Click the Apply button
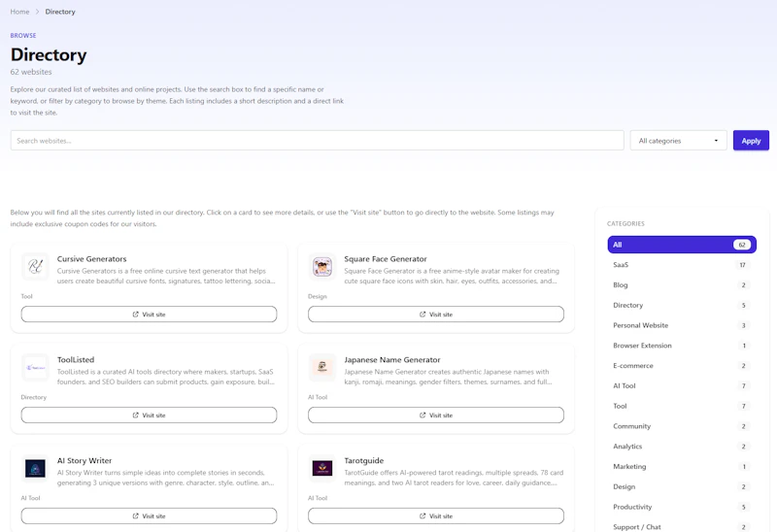This screenshot has height=532, width=777. (751, 141)
